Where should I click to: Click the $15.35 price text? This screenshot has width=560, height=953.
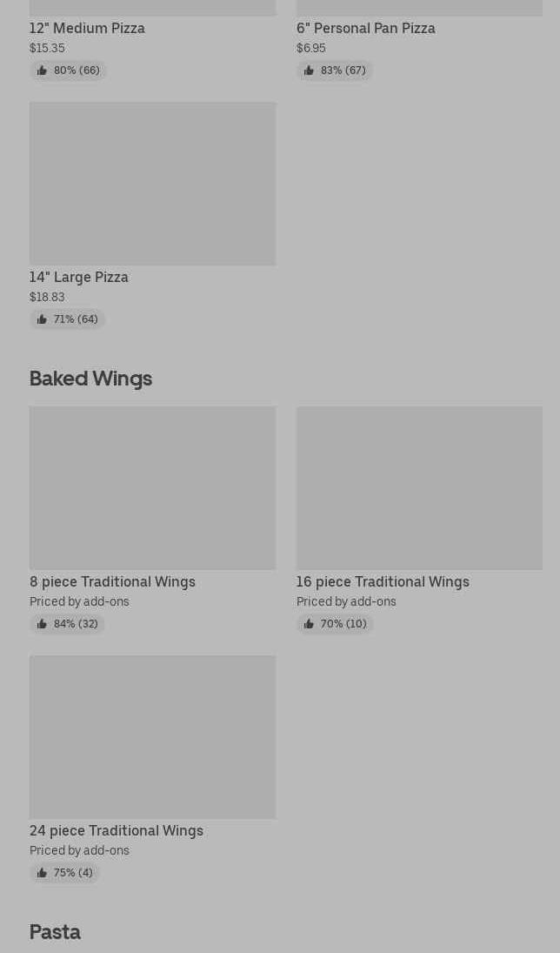[47, 48]
